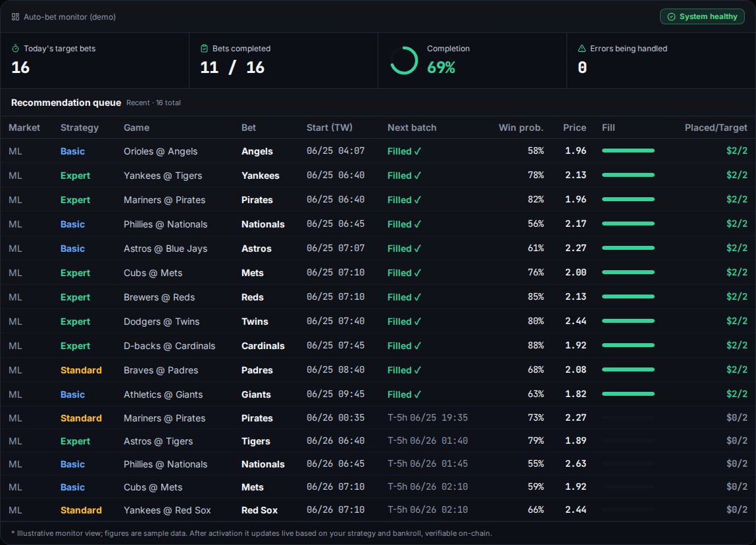Image resolution: width=756 pixels, height=545 pixels.
Task: Click the $2/2 placed value for Orioles @ Angels
Action: click(737, 151)
